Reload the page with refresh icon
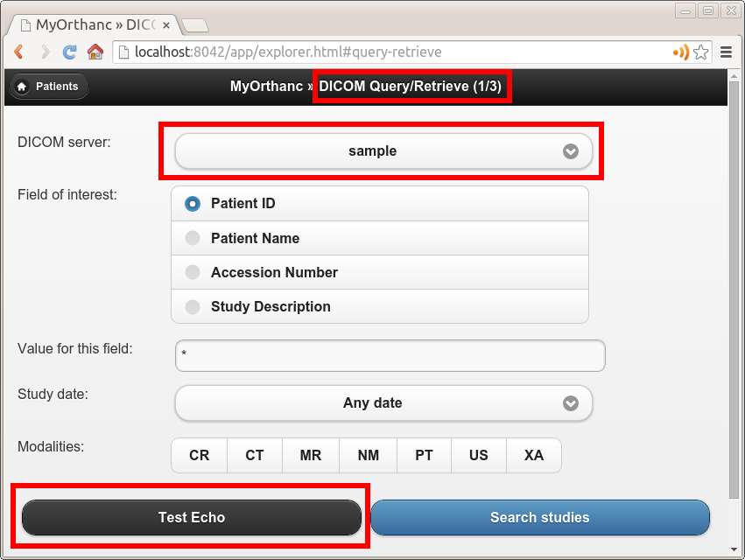Viewport: 745px width, 560px height. (70, 52)
